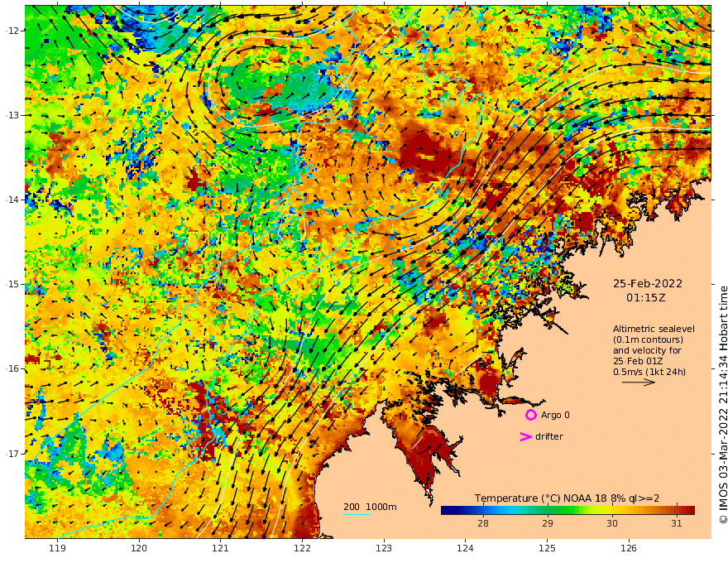Click the 'drifter' legend label
The width and height of the screenshot is (728, 563).
click(x=549, y=436)
